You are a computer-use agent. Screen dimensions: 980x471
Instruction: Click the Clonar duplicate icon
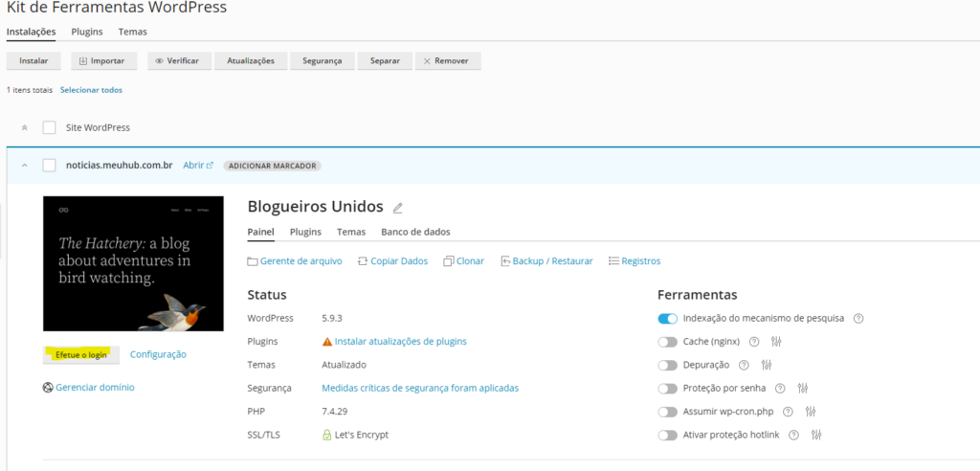coord(448,261)
